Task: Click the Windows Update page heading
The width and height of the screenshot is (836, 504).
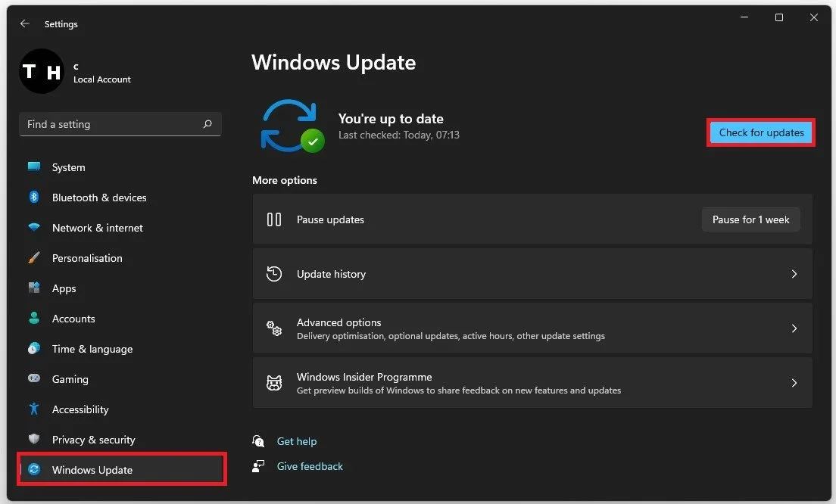Action: (x=334, y=62)
